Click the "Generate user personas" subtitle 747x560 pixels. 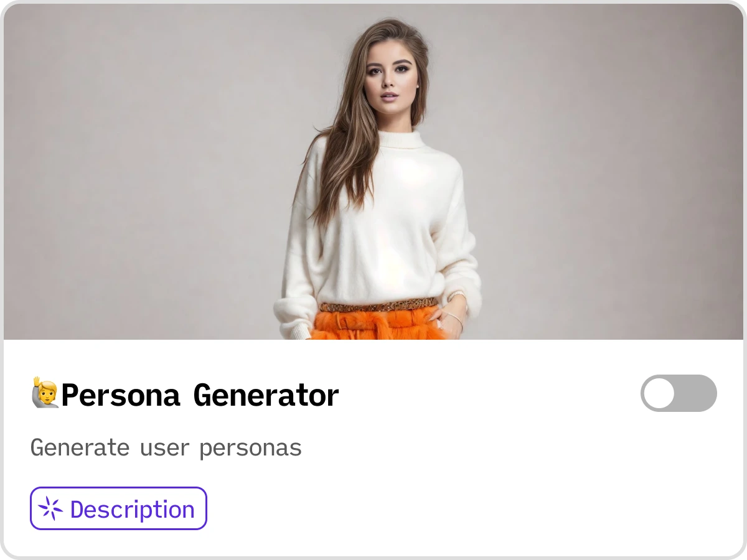point(166,447)
